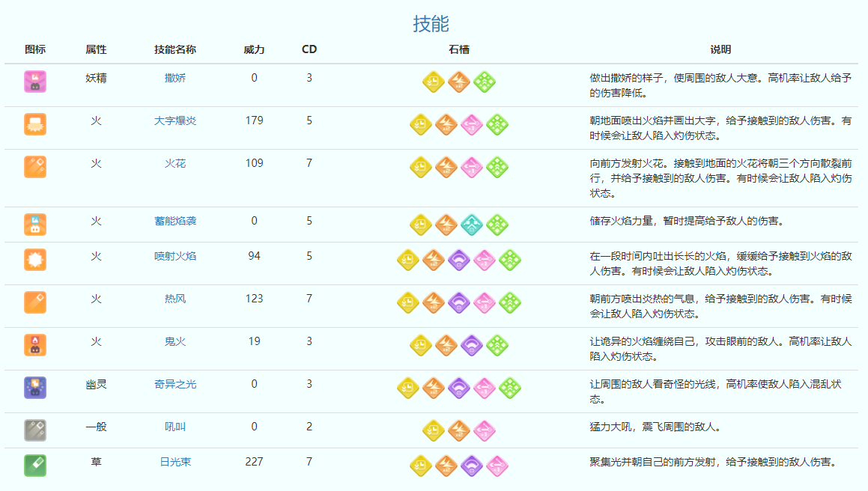Open the 奇异之光 skill name link
The image size is (868, 491).
coord(175,384)
